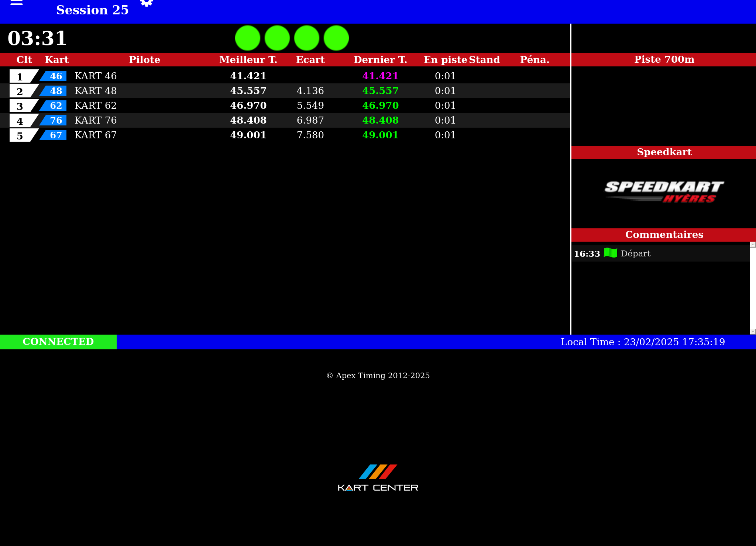Click the Pilote column header
Viewport: 756px width, 546px height.
tap(144, 60)
